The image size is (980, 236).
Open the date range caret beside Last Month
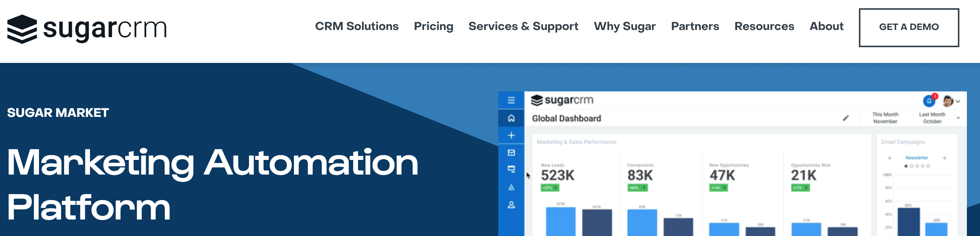(x=958, y=118)
